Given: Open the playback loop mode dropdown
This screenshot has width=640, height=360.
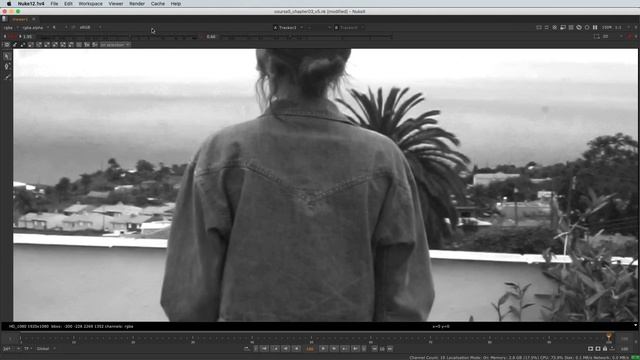Looking at the screenshot, I should (247, 349).
